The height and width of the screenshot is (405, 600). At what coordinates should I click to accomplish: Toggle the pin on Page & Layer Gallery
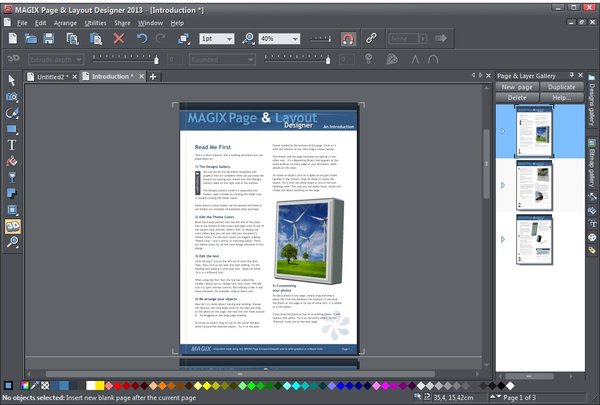572,75
